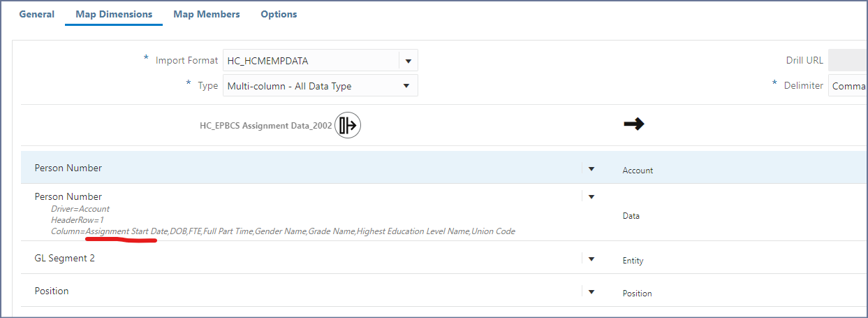Expand the Account row Person Number dropdown

tap(591, 168)
